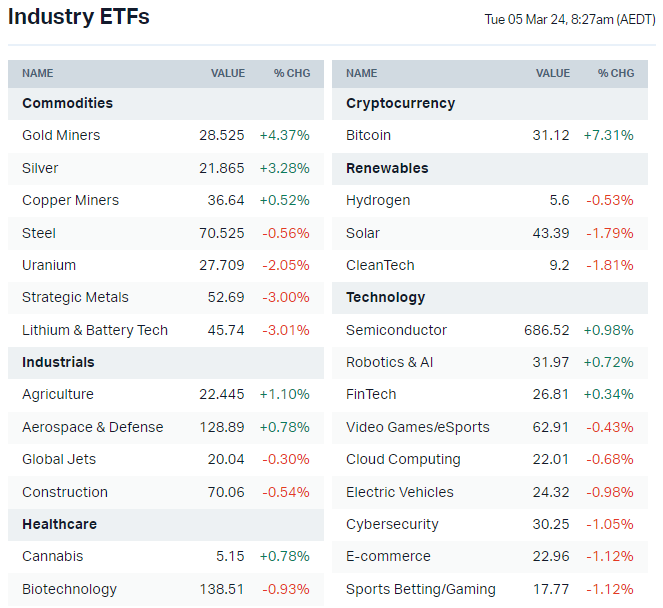Select the Bitcoin ETF entry
This screenshot has width=663, height=608.
point(368,135)
